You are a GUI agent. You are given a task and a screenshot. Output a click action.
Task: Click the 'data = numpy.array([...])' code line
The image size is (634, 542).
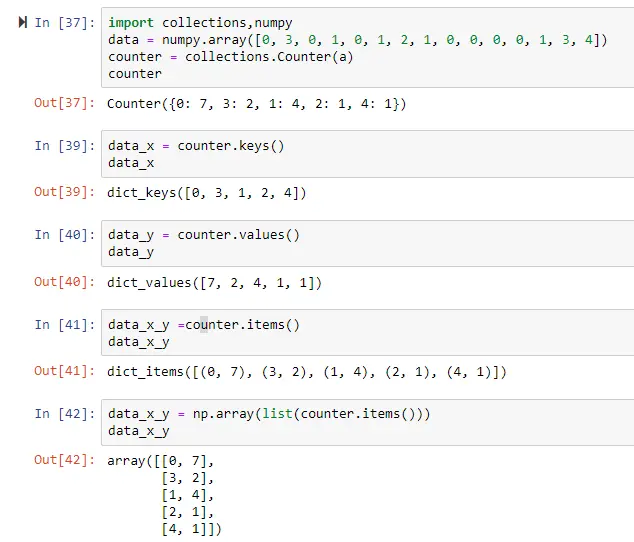(x=357, y=40)
